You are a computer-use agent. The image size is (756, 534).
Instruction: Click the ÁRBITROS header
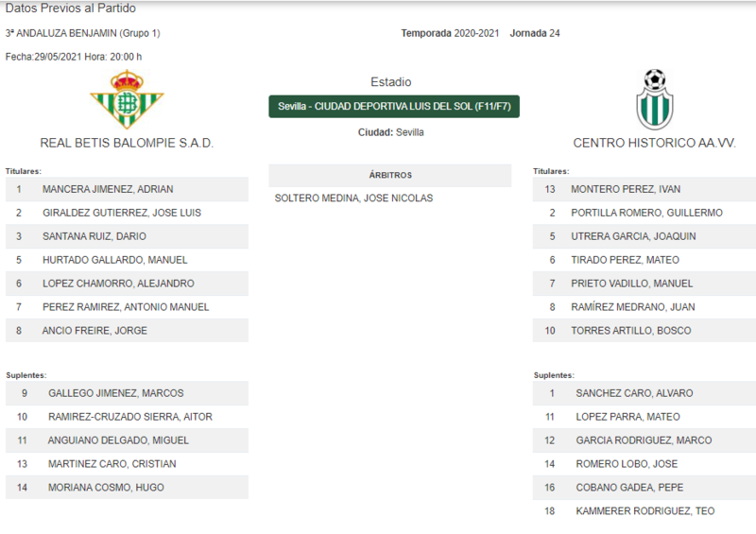(x=390, y=175)
